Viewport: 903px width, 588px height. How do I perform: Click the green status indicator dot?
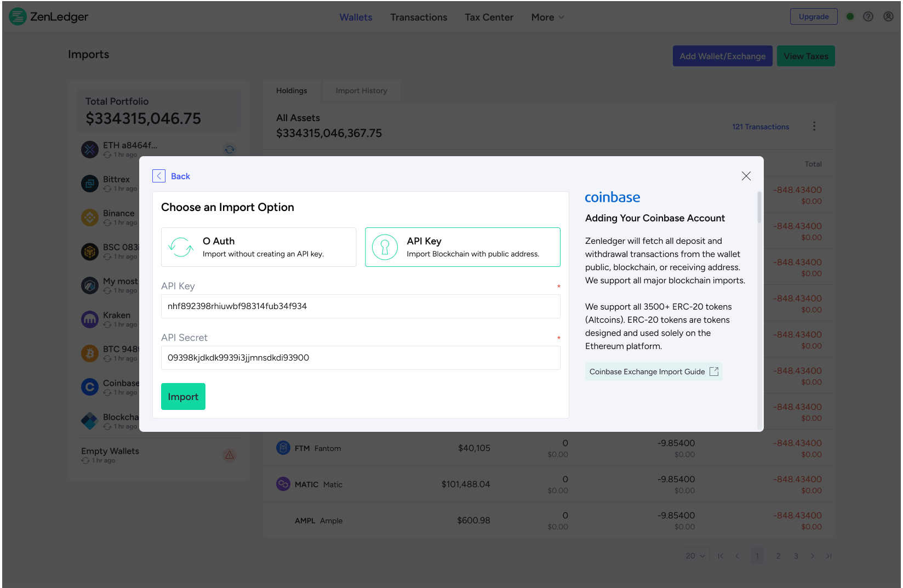click(850, 16)
